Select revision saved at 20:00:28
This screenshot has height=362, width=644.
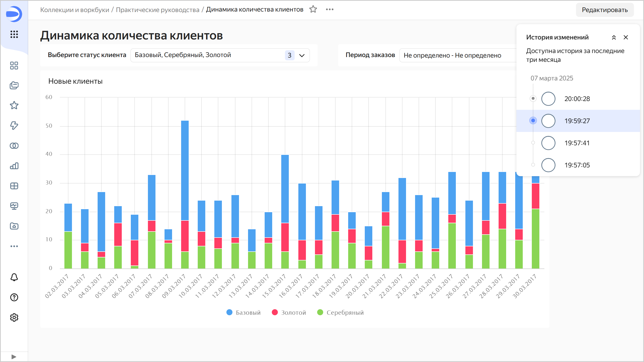click(x=577, y=99)
